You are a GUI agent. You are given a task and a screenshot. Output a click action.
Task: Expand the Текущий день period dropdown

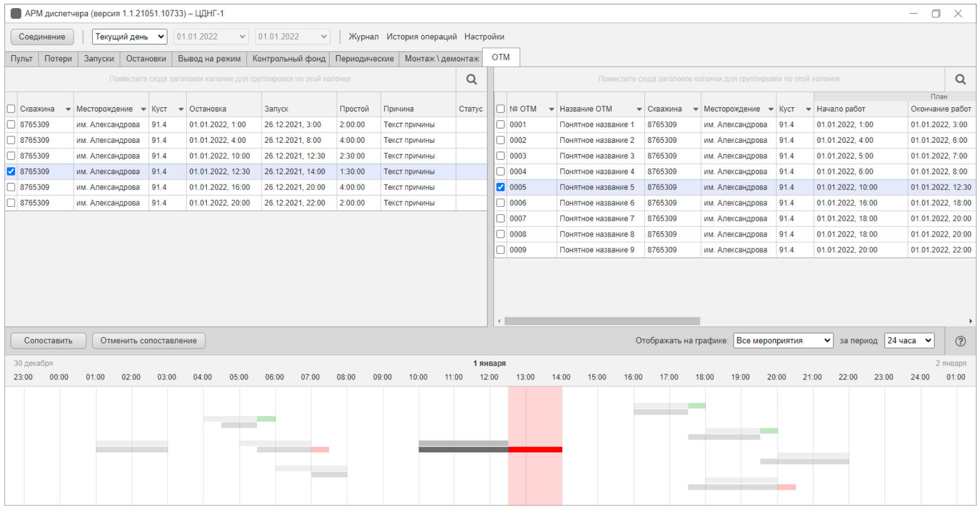pos(129,37)
